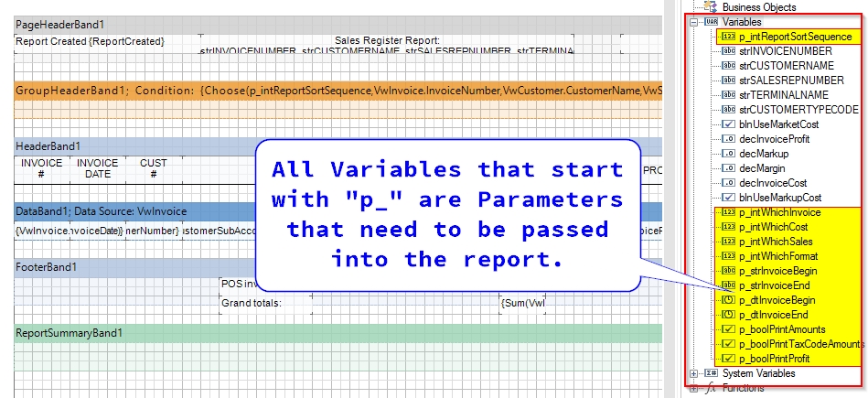Viewport: 868px width, 398px height.
Task: Click the p_dtInvoiceEnd datetime icon
Action: (729, 315)
